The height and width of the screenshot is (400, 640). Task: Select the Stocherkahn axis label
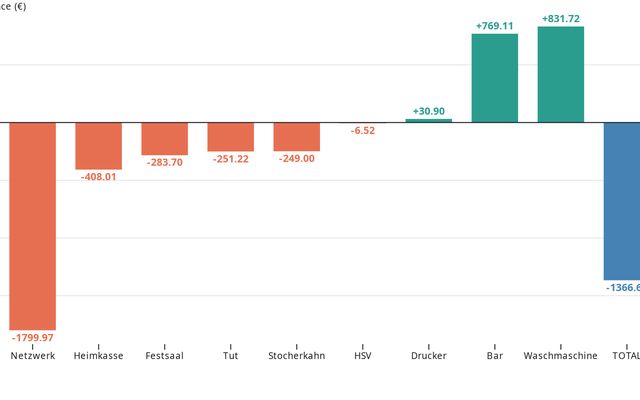point(296,356)
